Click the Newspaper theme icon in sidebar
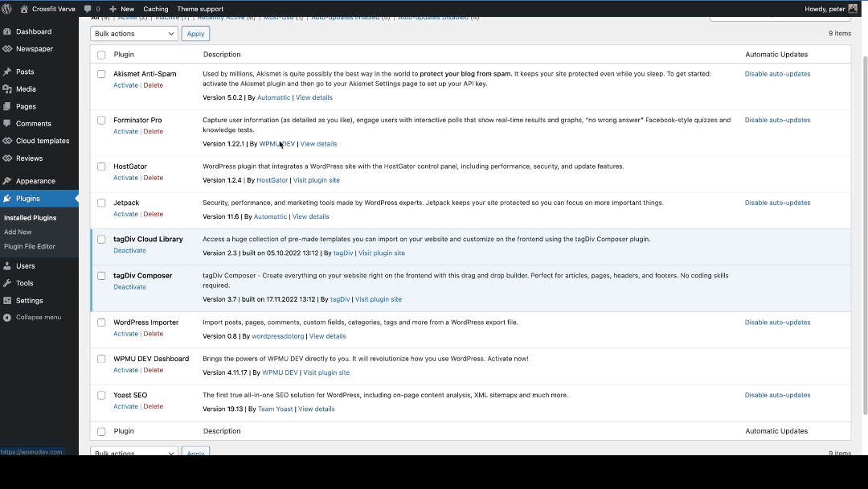The width and height of the screenshot is (868, 489). point(7,49)
